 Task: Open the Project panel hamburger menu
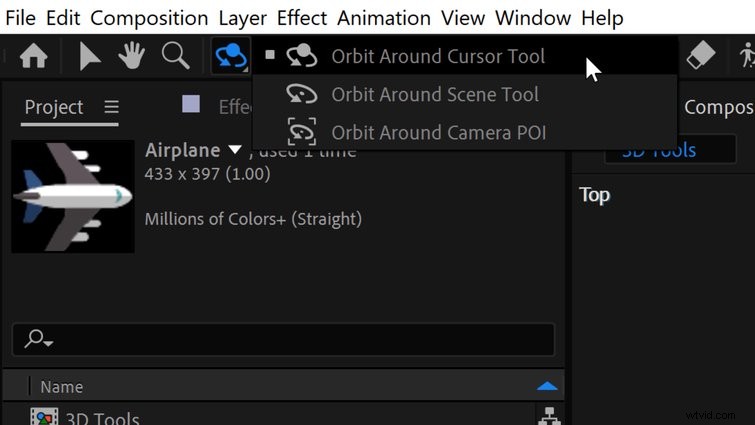pos(112,106)
